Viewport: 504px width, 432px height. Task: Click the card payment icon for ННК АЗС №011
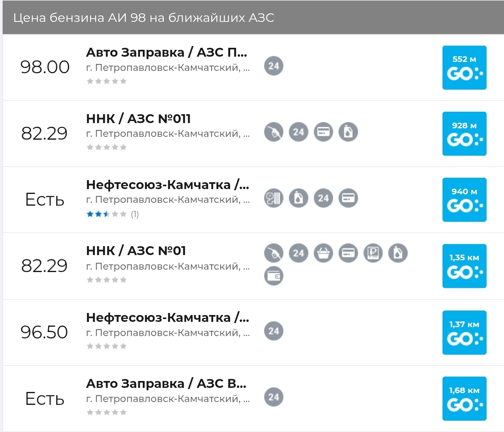pos(323,132)
